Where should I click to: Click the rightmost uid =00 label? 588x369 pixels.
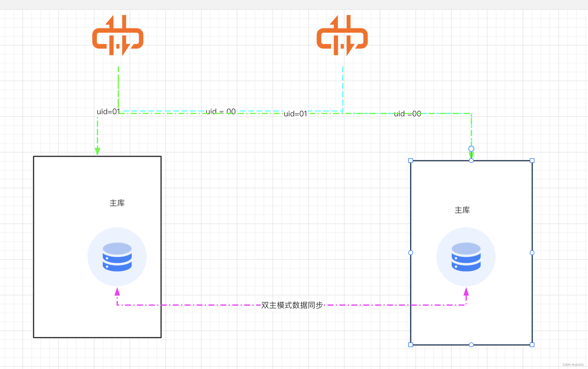[407, 114]
